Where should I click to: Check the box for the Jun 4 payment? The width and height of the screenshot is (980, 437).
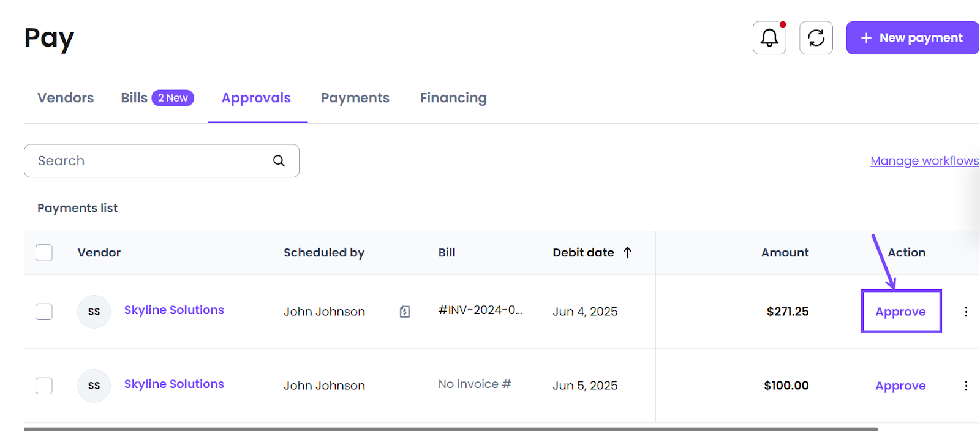(x=44, y=312)
